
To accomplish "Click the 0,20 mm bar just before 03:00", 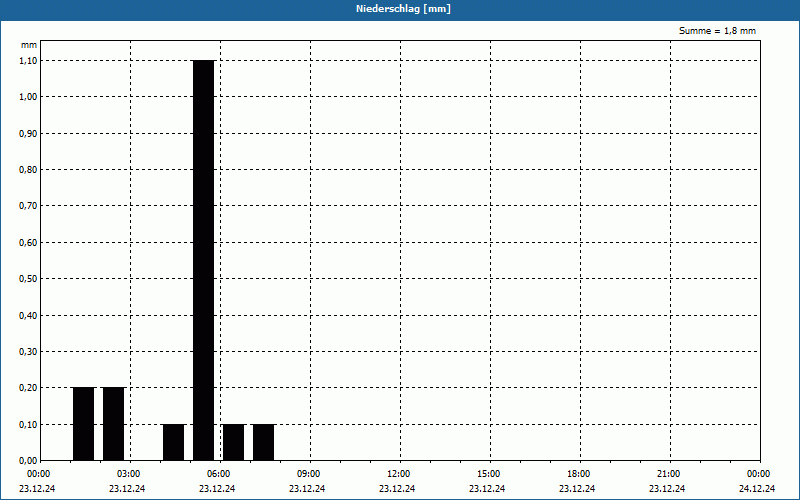I will (x=113, y=424).
